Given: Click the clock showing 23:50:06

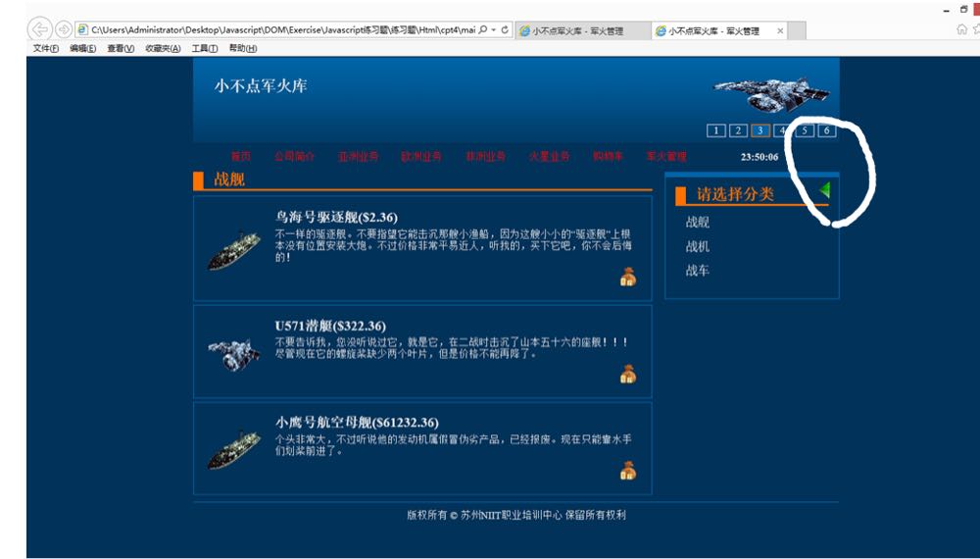Looking at the screenshot, I should pos(759,157).
